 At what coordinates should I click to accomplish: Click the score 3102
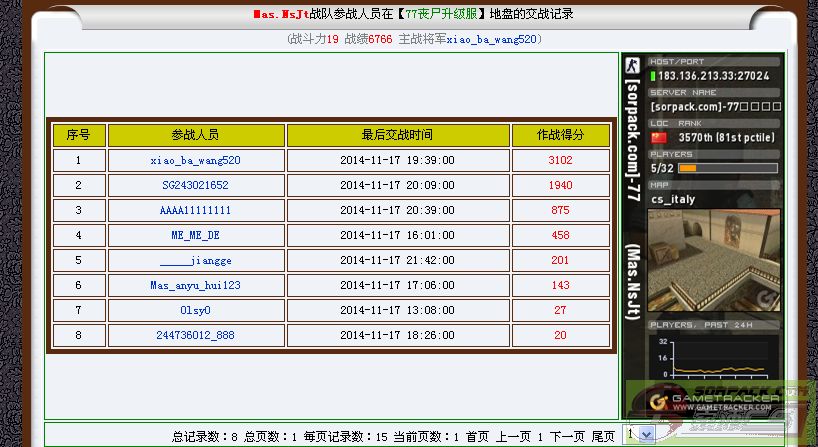(x=560, y=161)
